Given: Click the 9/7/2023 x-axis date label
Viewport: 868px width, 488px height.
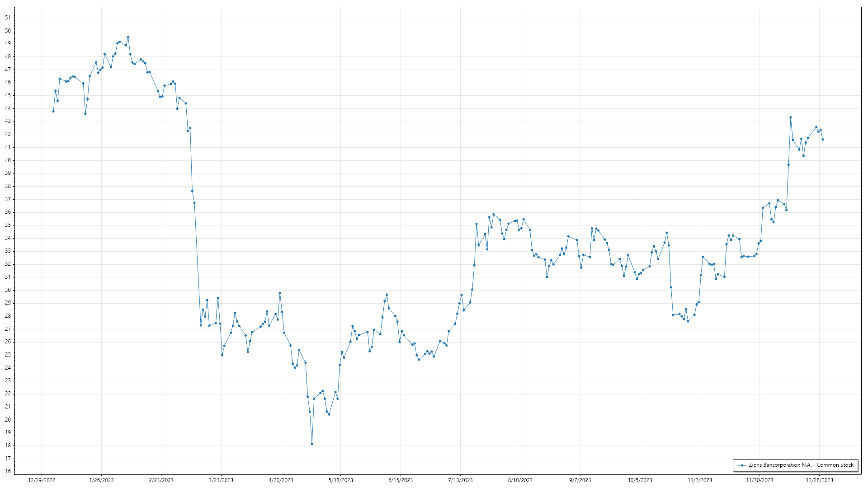Looking at the screenshot, I should click(x=580, y=480).
